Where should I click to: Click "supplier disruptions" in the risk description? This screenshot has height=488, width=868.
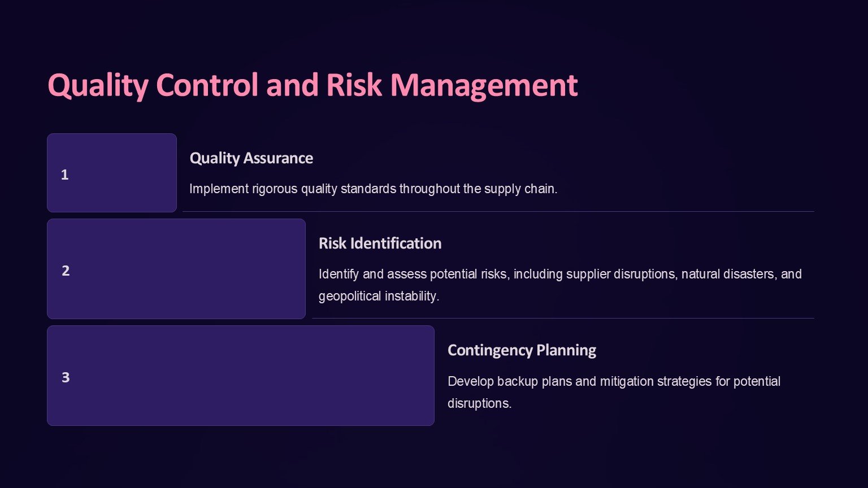(621, 274)
